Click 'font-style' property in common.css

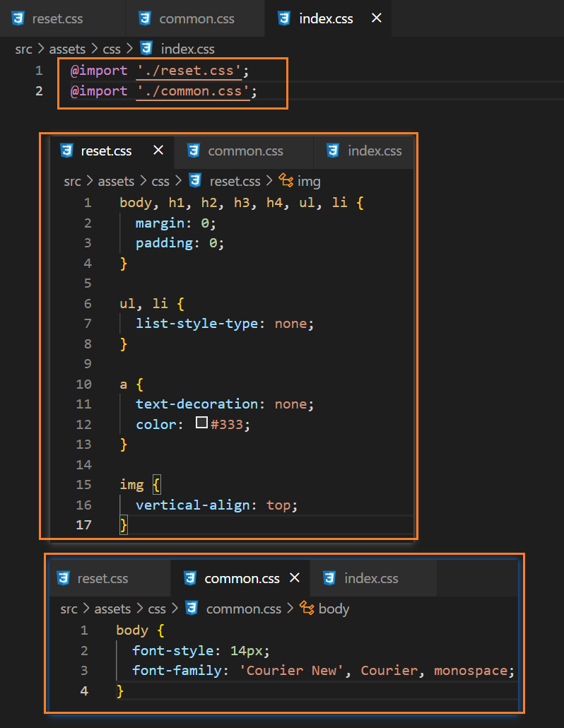click(172, 651)
